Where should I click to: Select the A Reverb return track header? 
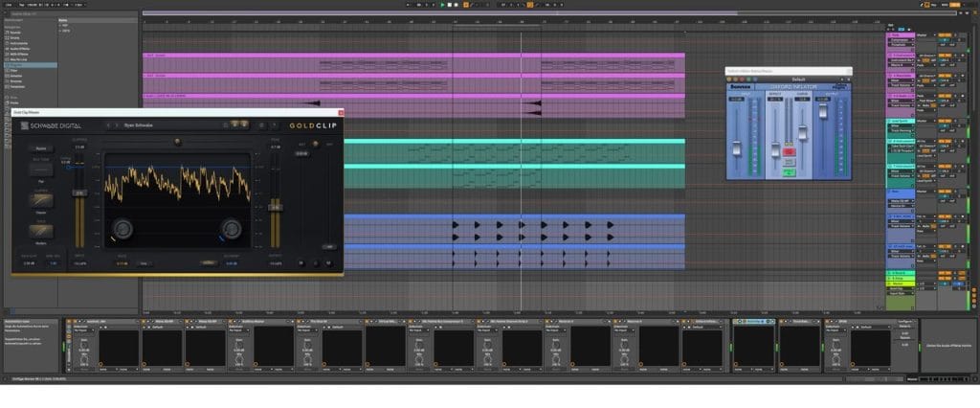(x=900, y=274)
